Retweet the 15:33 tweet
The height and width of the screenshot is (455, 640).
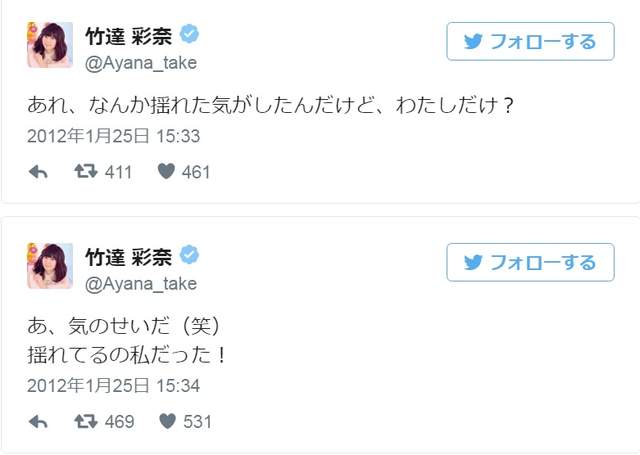coord(87,172)
